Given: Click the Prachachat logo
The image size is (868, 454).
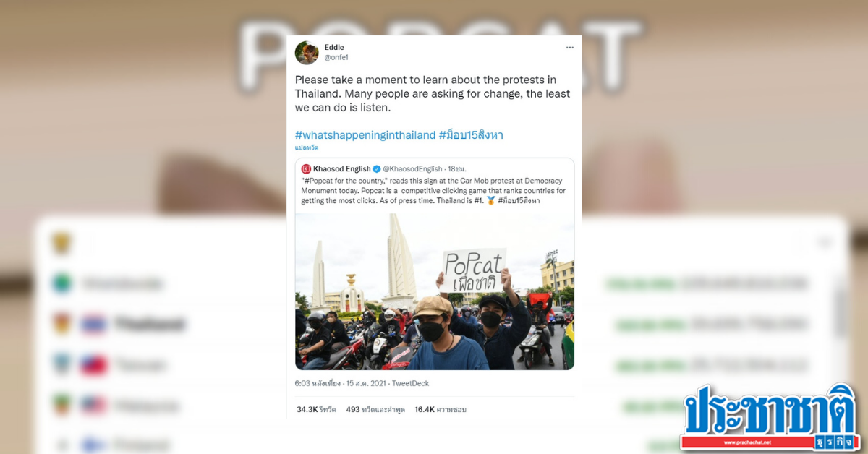Looking at the screenshot, I should click(770, 416).
